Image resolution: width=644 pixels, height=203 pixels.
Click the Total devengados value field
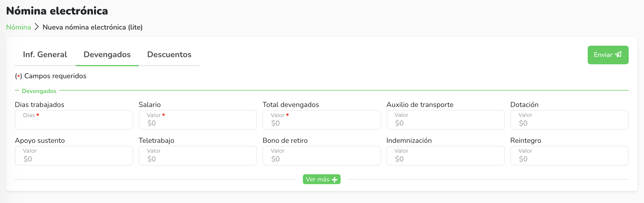(x=321, y=120)
